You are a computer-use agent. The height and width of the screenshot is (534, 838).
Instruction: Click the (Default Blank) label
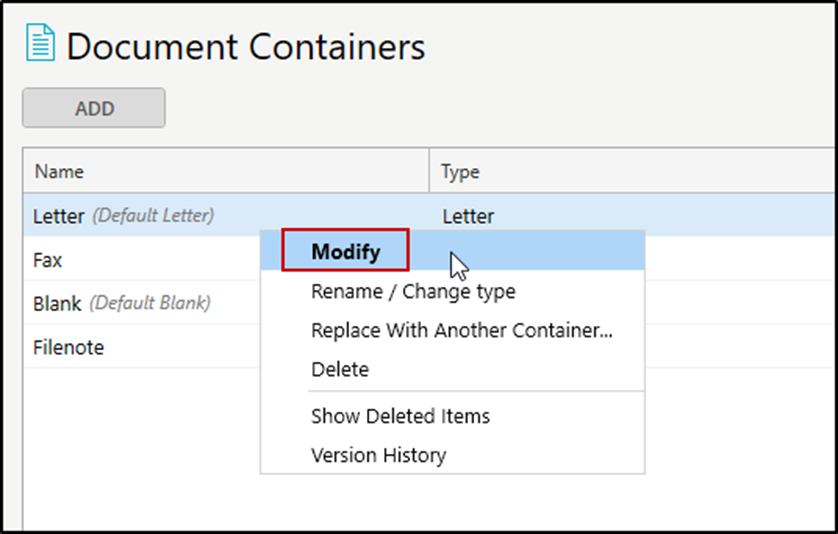[150, 304]
